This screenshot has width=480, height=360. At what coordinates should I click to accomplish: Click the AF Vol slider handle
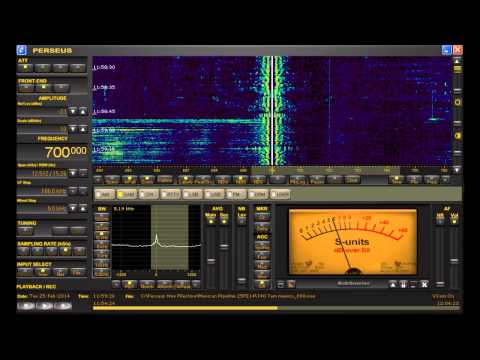[x=454, y=261]
